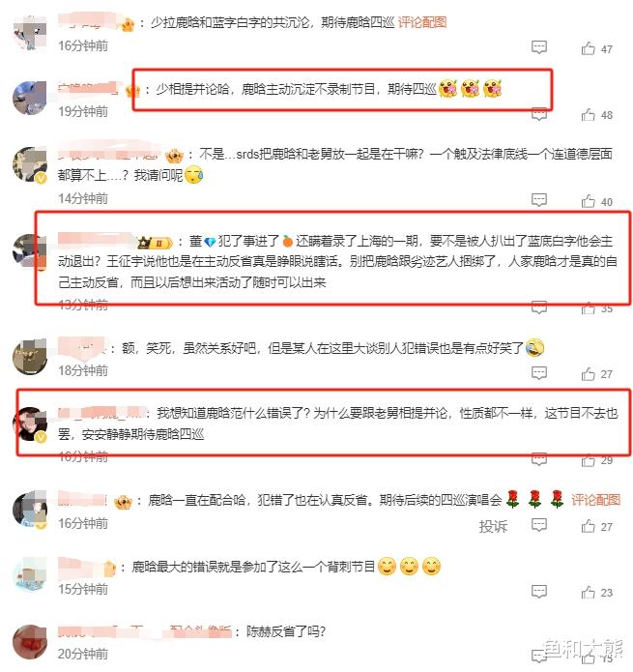Open 评论配图 link in first comment
The height and width of the screenshot is (672, 633).
(x=422, y=22)
